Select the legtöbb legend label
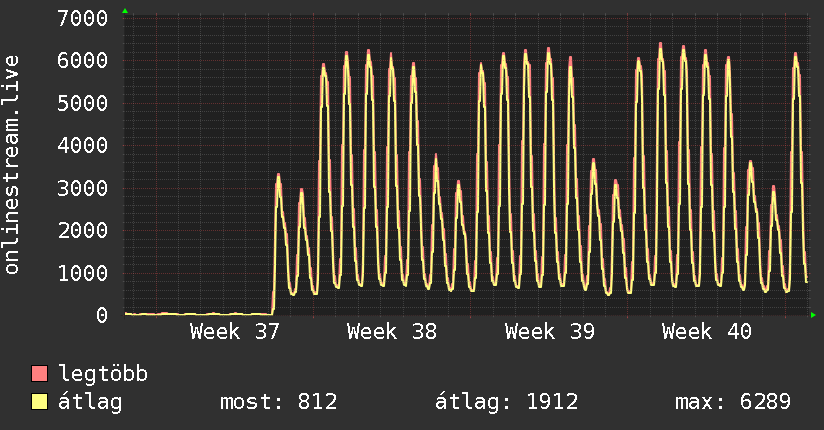 [103, 373]
